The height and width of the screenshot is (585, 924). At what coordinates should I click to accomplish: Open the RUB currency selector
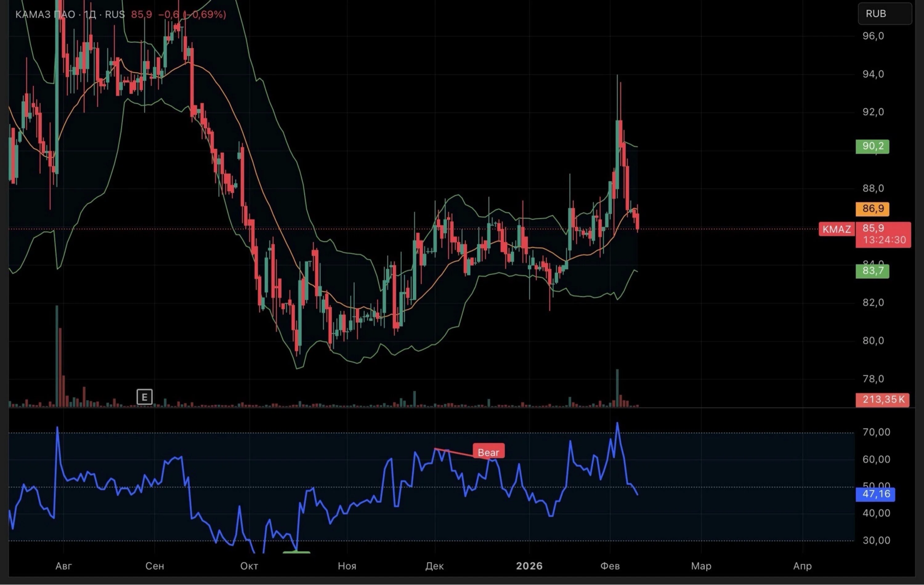885,14
